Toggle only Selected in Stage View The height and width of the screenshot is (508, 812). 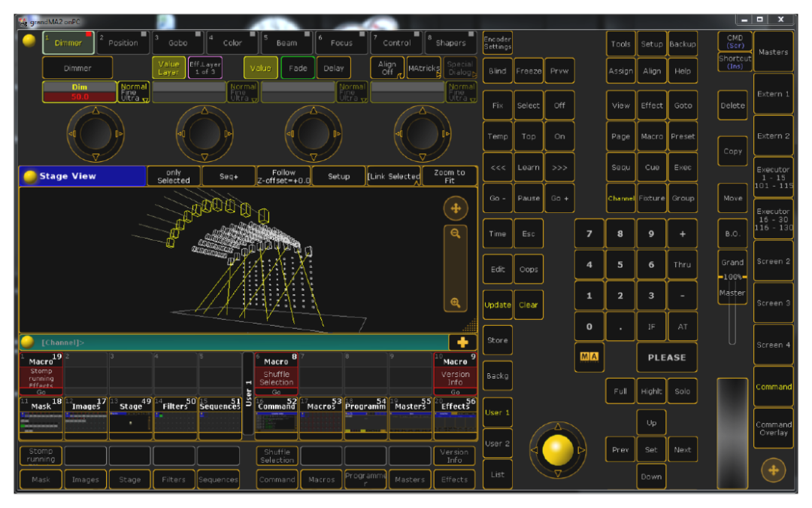click(174, 176)
